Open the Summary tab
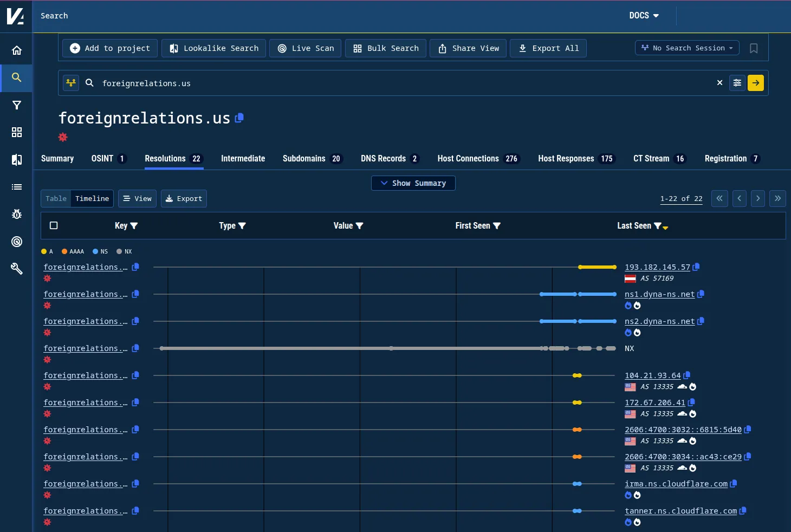The width and height of the screenshot is (791, 532). [x=57, y=159]
